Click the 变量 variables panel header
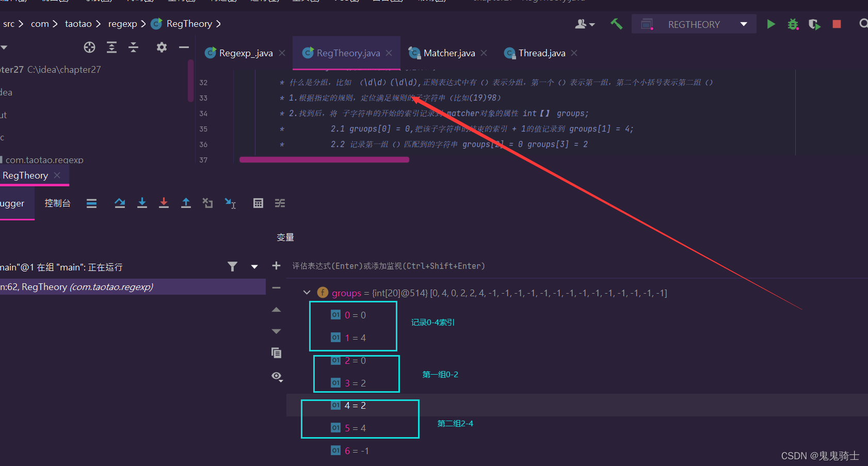The image size is (868, 466). click(x=285, y=237)
